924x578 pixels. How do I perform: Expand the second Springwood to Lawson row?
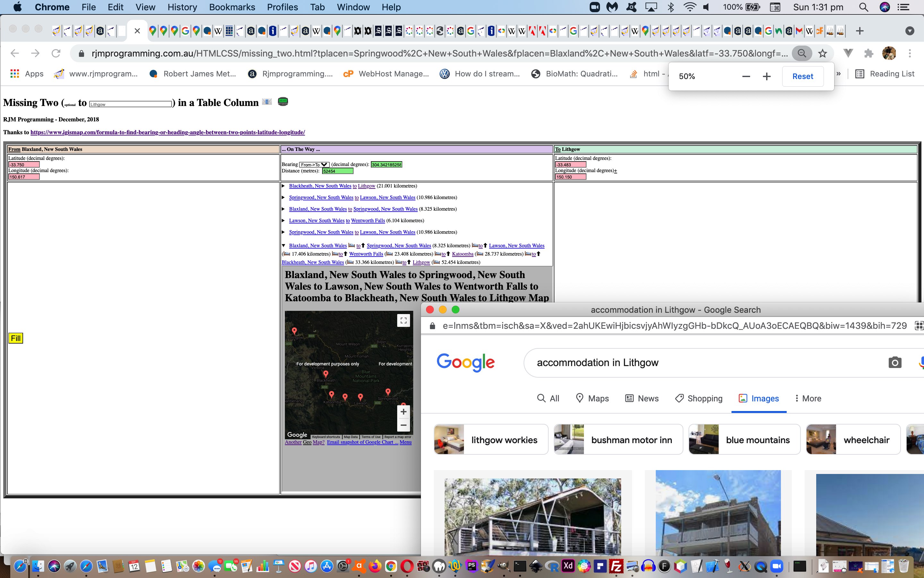283,232
